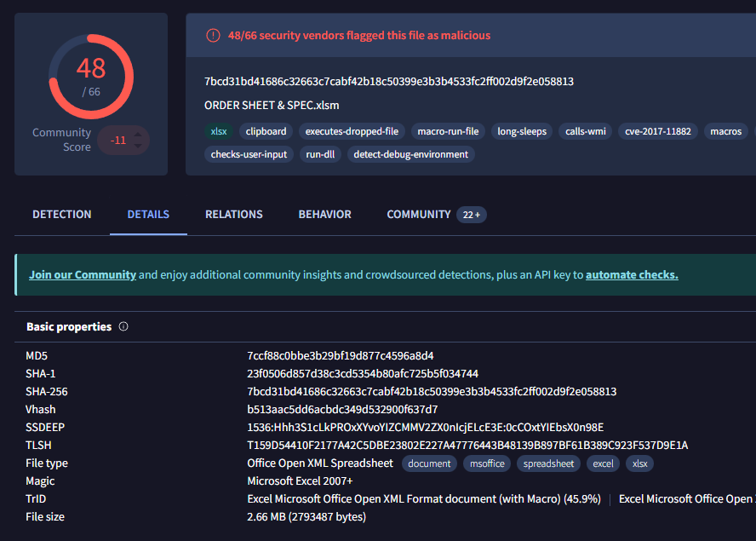Click the macros tag
The image size is (756, 541).
(725, 132)
